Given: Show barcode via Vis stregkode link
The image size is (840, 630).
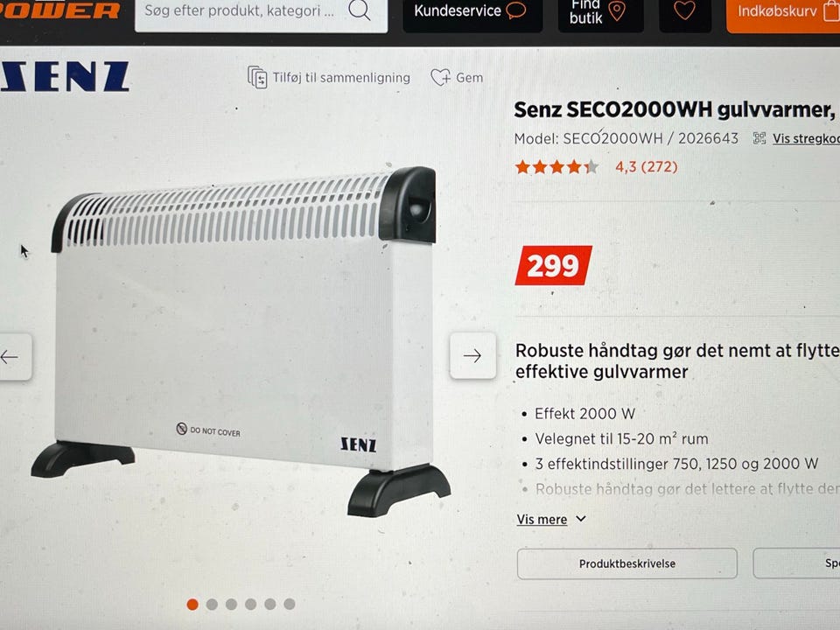Looking at the screenshot, I should [796, 139].
